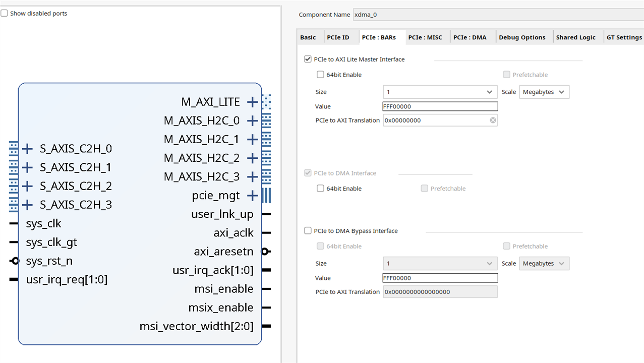Expand the S_AXIS_C2H_0 port plus icon
The width and height of the screenshot is (644, 363).
point(27,149)
